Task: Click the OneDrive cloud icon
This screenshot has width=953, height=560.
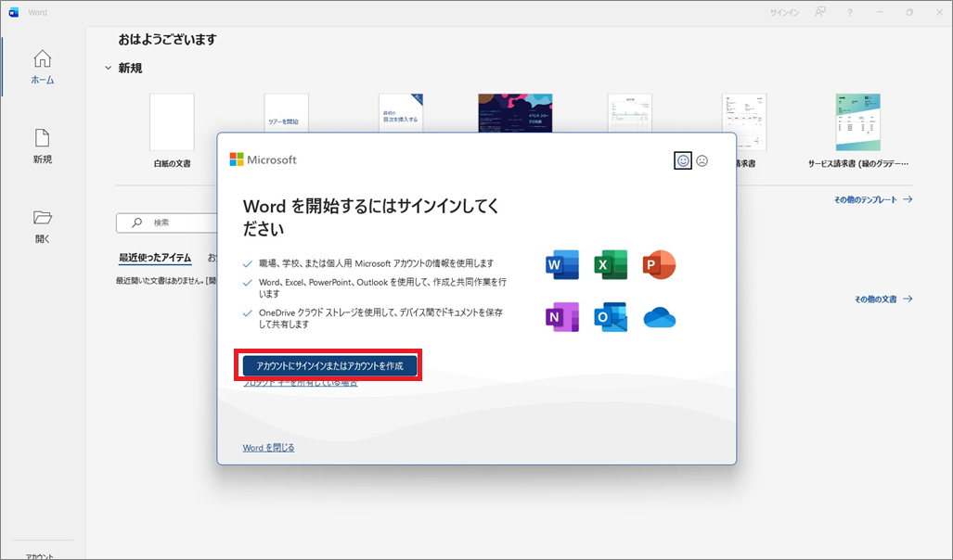Action: tap(659, 318)
